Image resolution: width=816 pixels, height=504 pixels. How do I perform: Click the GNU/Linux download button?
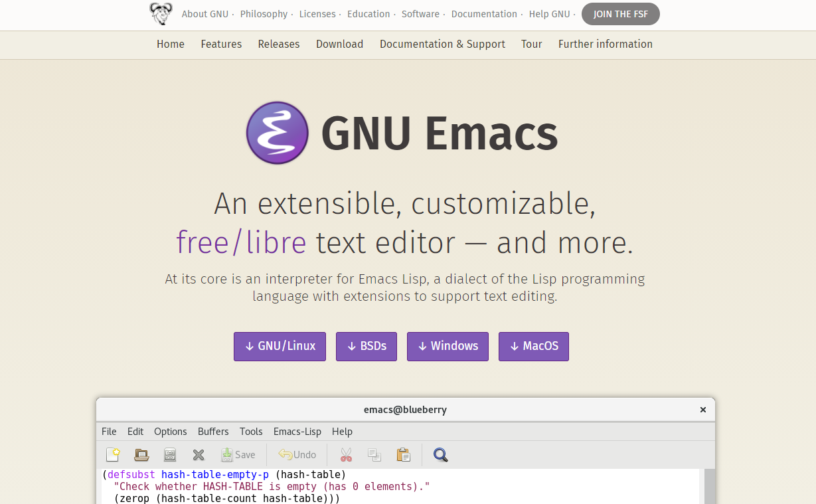(280, 347)
